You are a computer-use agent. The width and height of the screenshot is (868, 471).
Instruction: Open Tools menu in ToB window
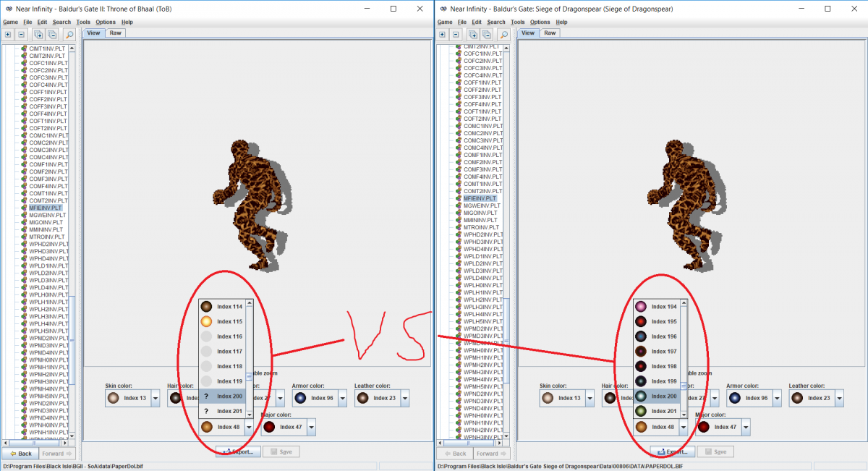(x=83, y=22)
